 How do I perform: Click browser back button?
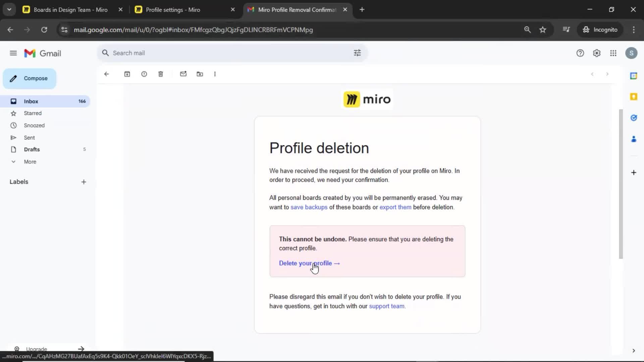point(10,30)
